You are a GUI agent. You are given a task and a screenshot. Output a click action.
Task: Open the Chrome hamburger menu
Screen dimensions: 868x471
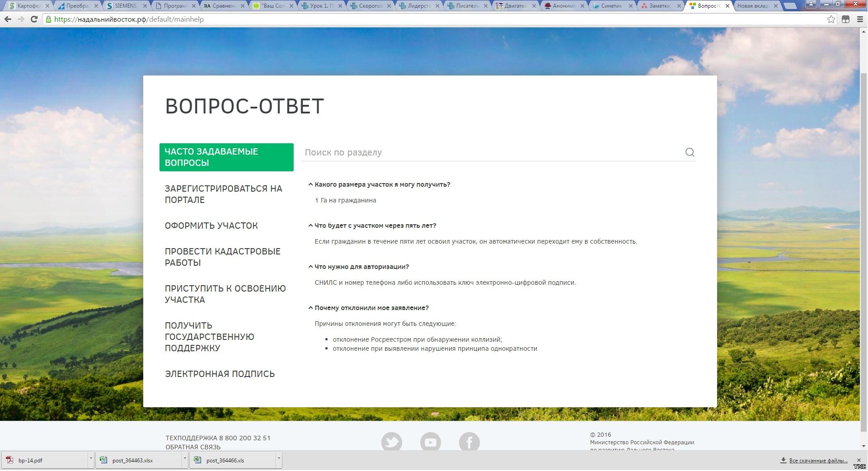860,19
